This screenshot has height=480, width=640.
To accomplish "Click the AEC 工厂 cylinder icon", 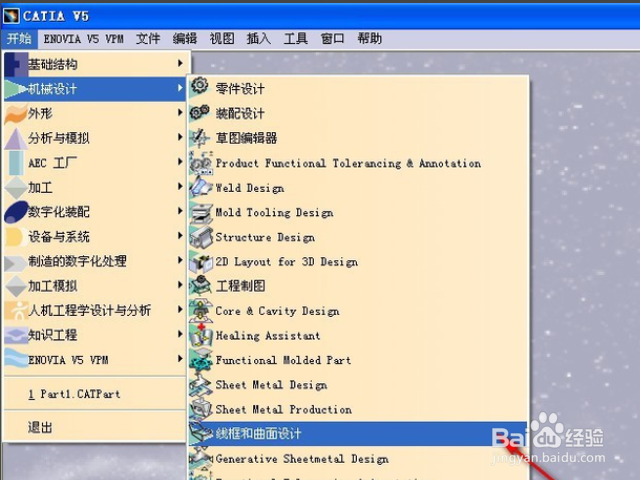I will [16, 163].
